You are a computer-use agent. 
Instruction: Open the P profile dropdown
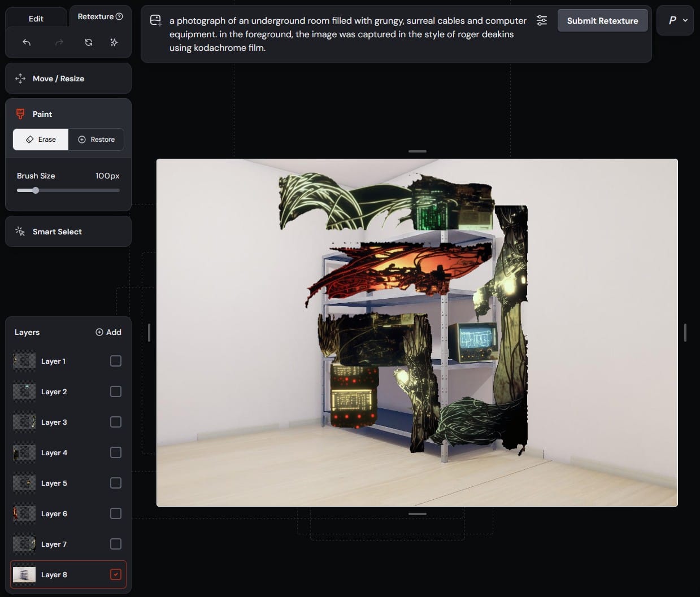pyautogui.click(x=675, y=21)
